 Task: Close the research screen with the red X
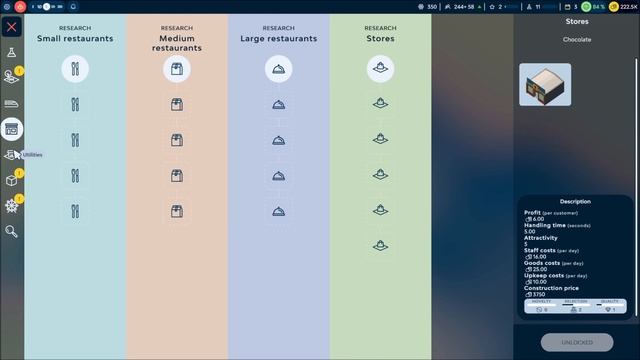[11, 27]
